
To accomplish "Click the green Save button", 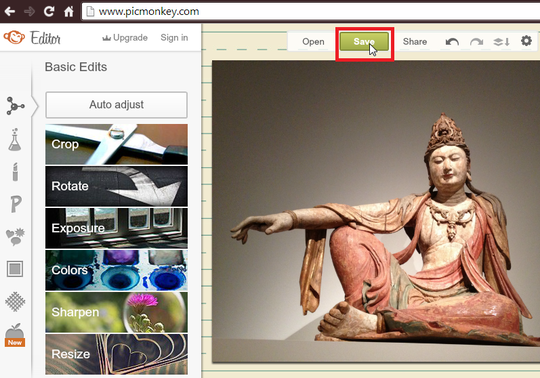I will click(x=364, y=42).
